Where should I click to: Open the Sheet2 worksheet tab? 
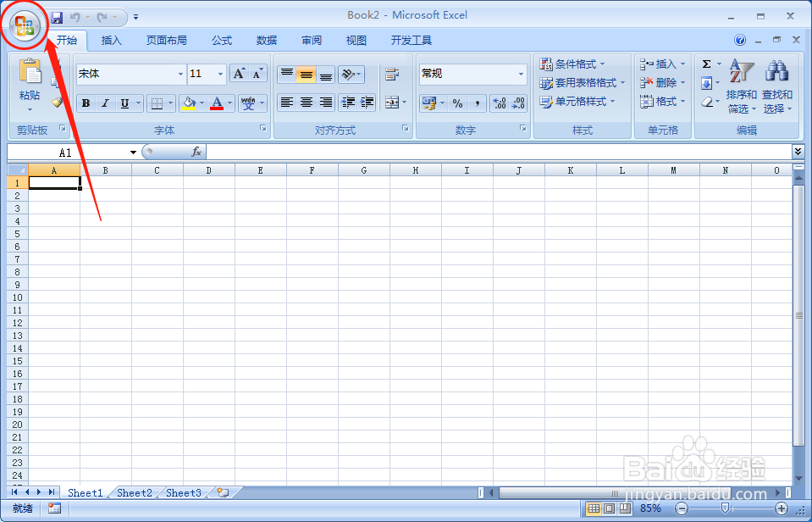(x=134, y=493)
